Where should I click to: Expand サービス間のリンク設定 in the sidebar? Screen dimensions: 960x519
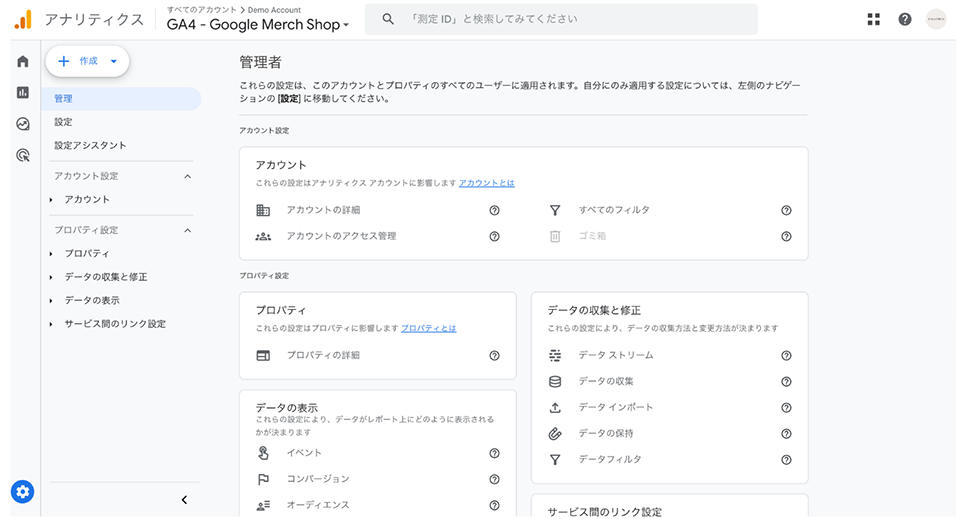coord(51,324)
